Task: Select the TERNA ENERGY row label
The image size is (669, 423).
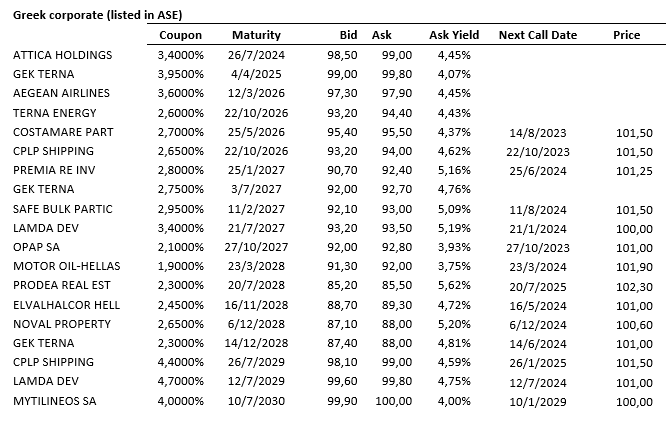Action: click(x=57, y=112)
